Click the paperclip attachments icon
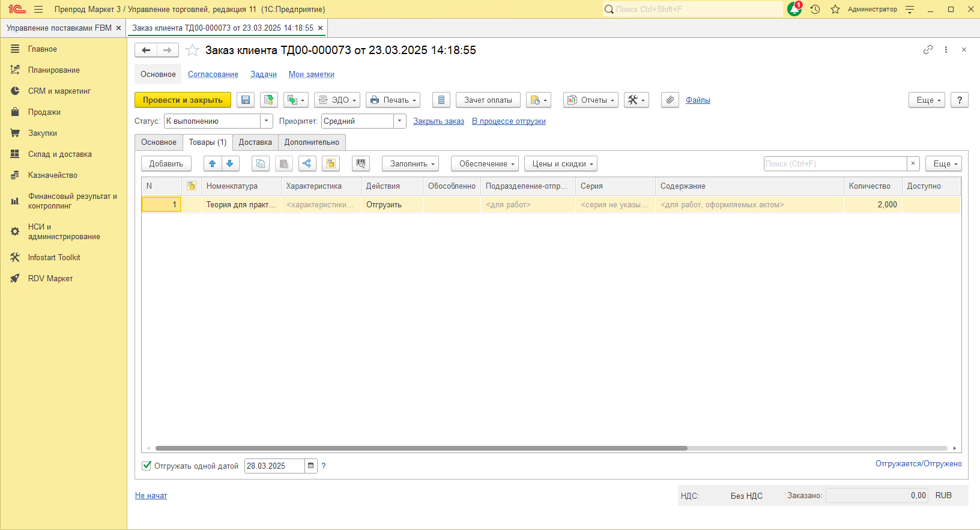 pyautogui.click(x=670, y=100)
